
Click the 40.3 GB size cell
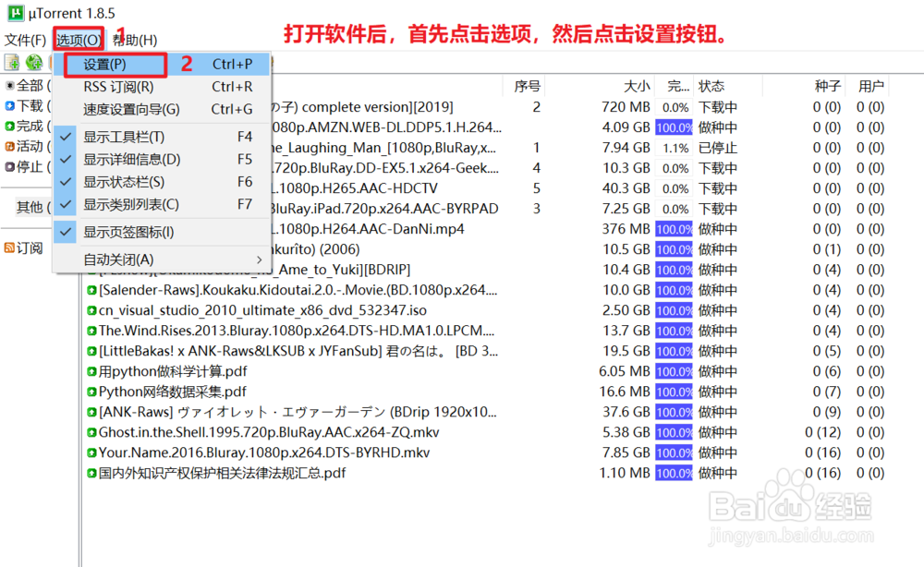pyautogui.click(x=626, y=188)
